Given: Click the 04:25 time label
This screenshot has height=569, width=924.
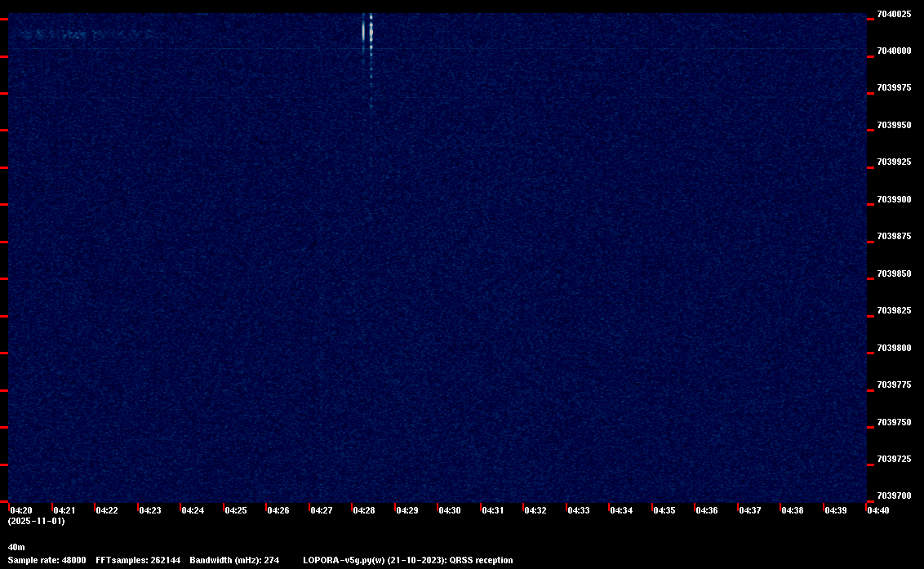Looking at the screenshot, I should pos(236,510).
